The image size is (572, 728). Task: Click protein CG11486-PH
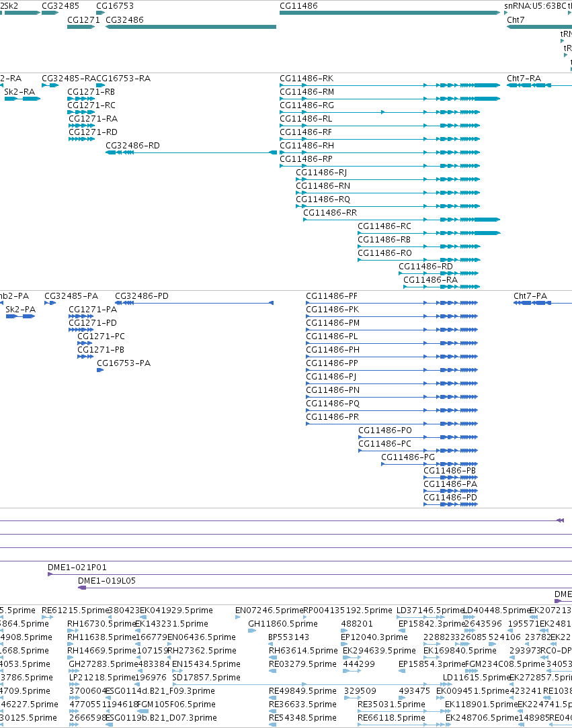[x=333, y=350]
